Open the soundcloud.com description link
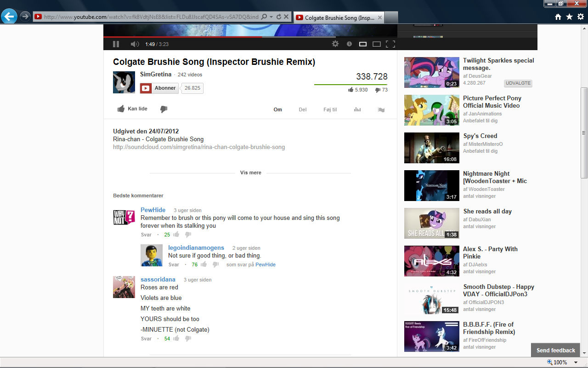Image resolution: width=588 pixels, height=368 pixels. pos(199,147)
